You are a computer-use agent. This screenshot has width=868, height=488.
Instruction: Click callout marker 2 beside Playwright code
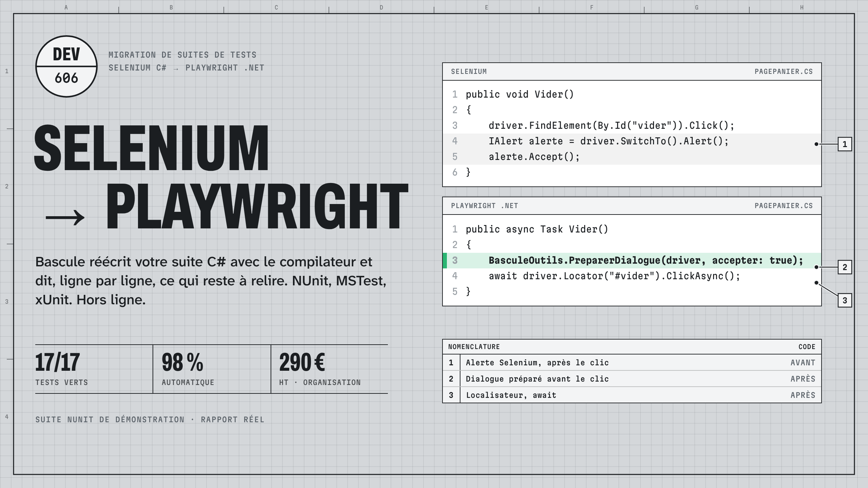[x=845, y=267]
